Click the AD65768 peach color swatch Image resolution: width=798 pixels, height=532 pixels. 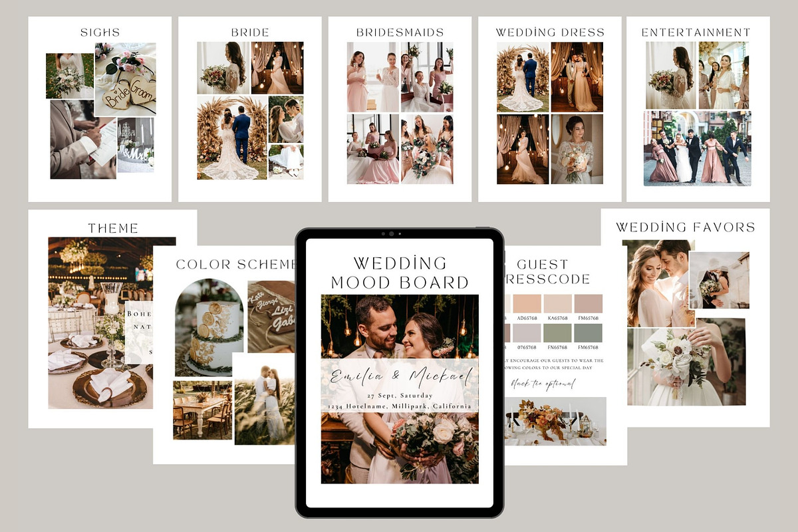click(x=527, y=303)
